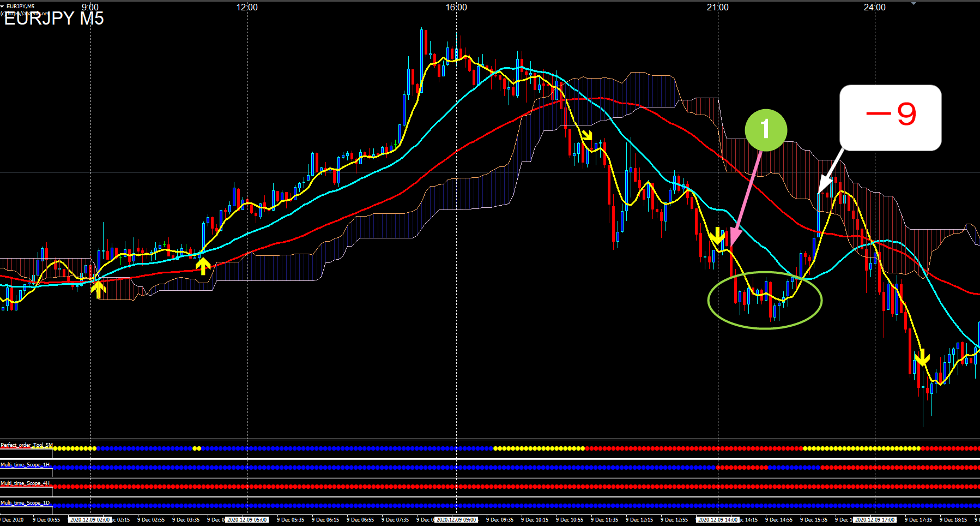
Task: Click the Multi_time_Scope_1D indicator label
Action: pyautogui.click(x=25, y=503)
